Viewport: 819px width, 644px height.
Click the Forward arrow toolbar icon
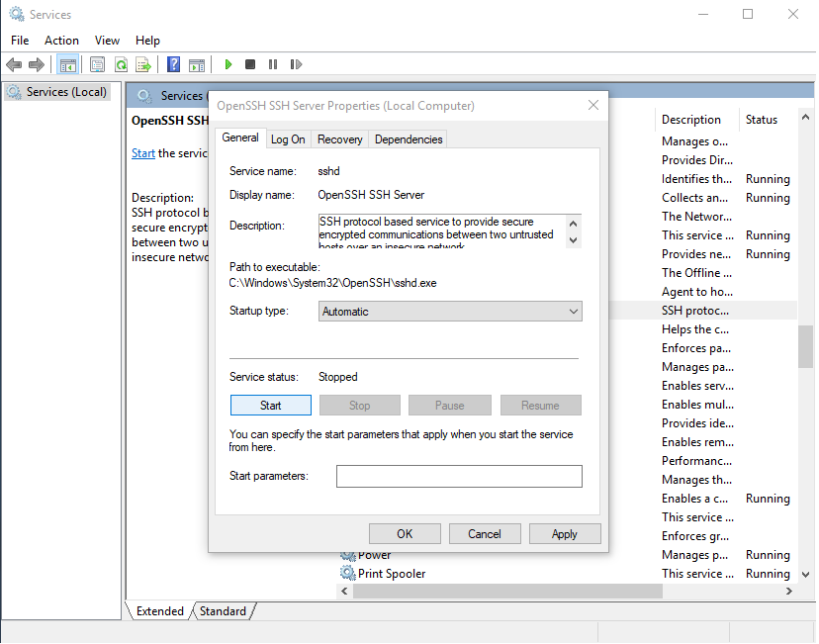tap(36, 64)
